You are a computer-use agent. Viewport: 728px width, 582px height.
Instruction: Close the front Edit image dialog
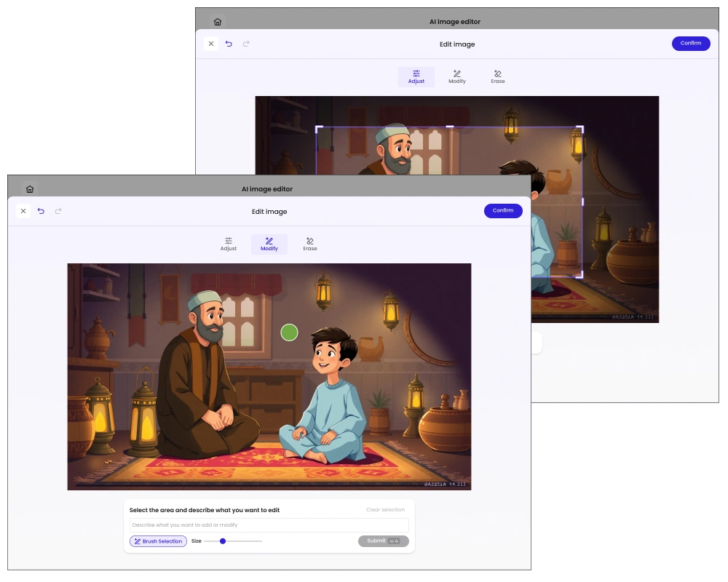pos(23,211)
